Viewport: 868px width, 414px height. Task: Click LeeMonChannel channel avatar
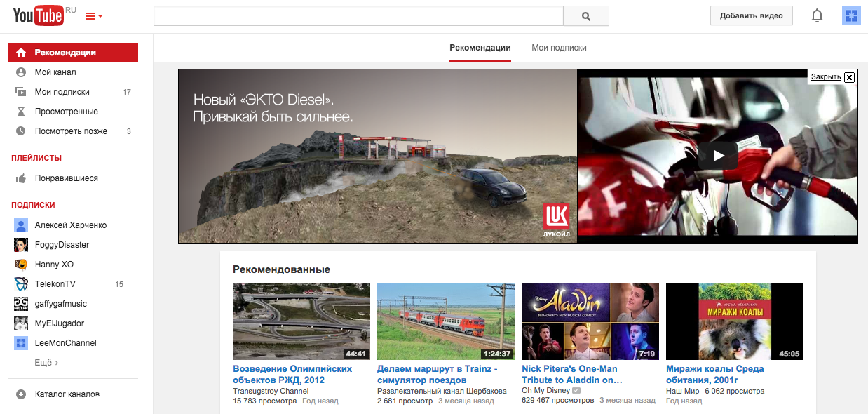click(x=21, y=343)
